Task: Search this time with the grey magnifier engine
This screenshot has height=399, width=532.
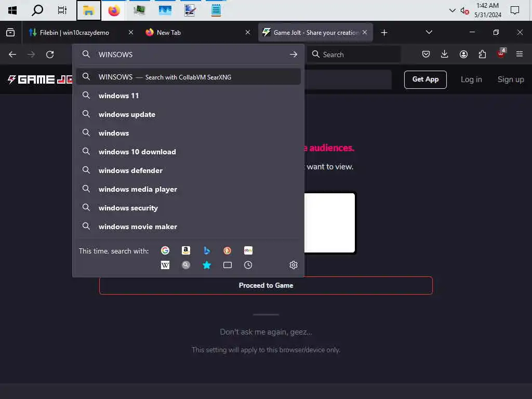Action: 185,265
